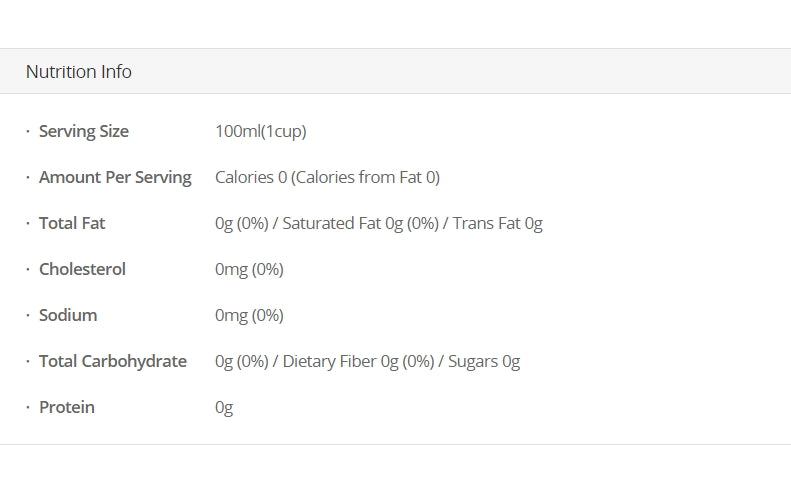Click the Sugars 0g text

click(x=484, y=361)
